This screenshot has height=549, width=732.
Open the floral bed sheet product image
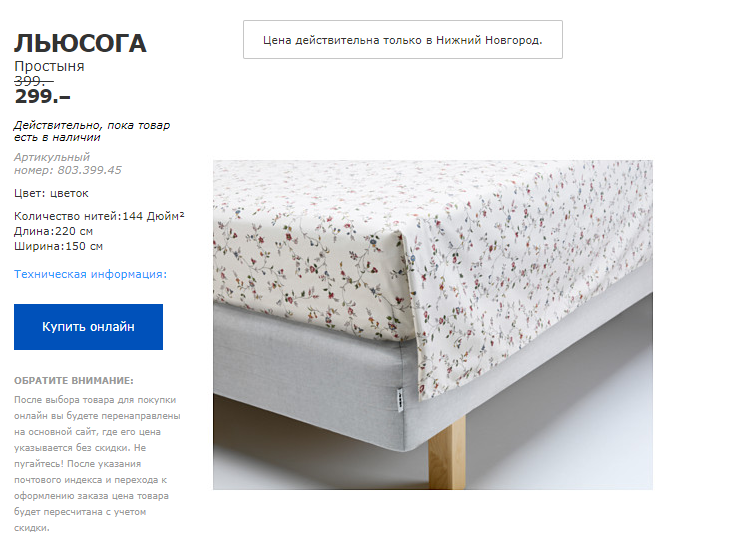433,325
